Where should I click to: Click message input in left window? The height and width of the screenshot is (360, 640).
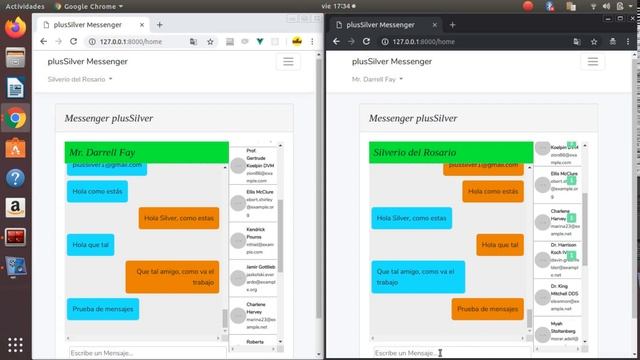[x=148, y=353]
